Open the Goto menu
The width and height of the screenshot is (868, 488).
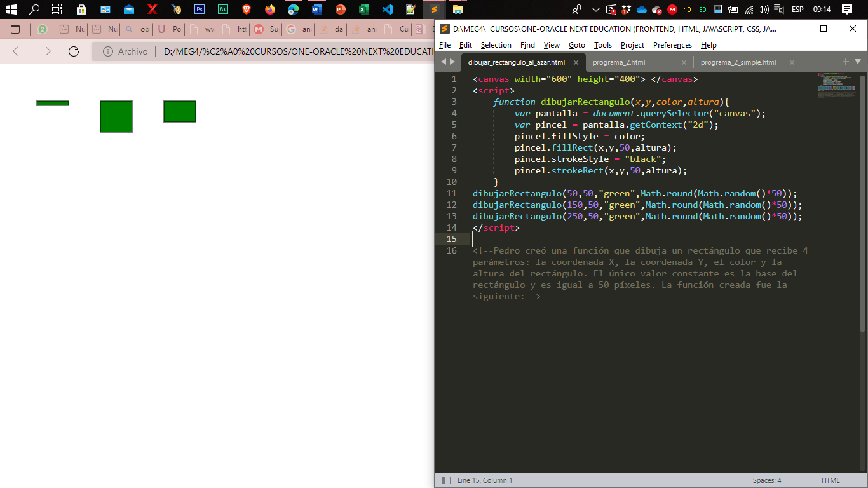pos(577,45)
